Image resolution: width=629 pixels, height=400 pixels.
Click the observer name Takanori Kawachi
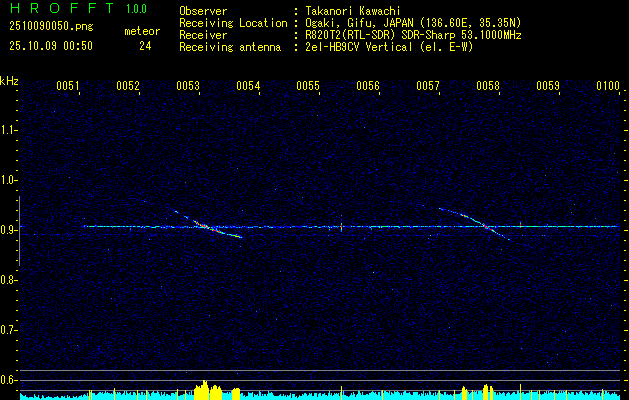click(x=353, y=11)
